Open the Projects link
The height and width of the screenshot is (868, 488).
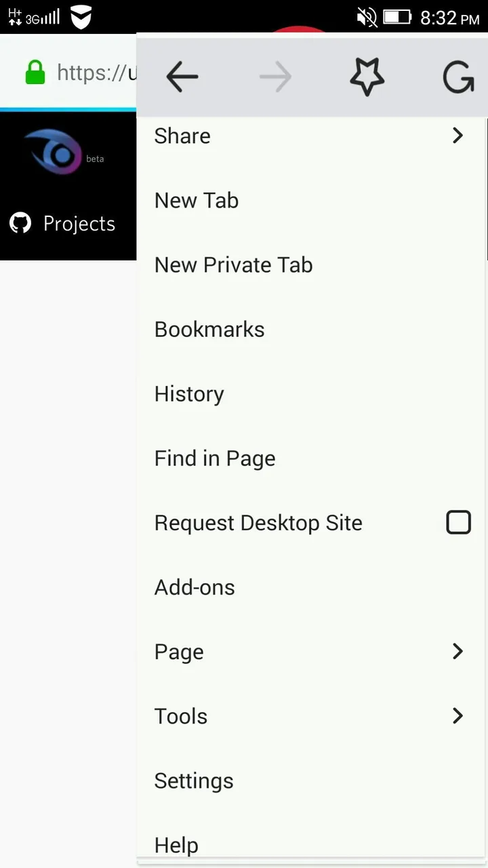point(79,224)
